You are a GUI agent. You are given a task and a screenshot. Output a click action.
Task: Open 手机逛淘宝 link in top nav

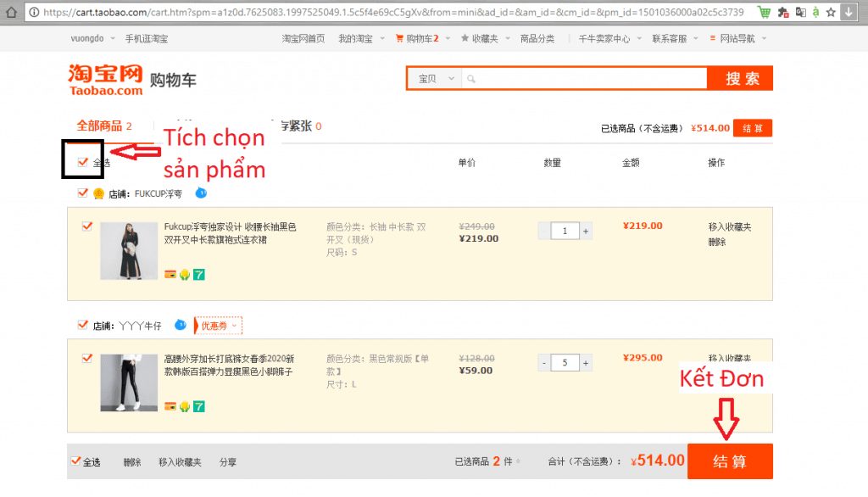tap(146, 38)
